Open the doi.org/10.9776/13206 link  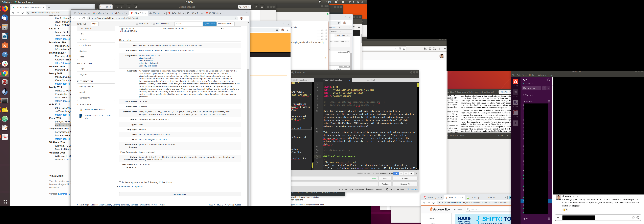[x=153, y=140]
